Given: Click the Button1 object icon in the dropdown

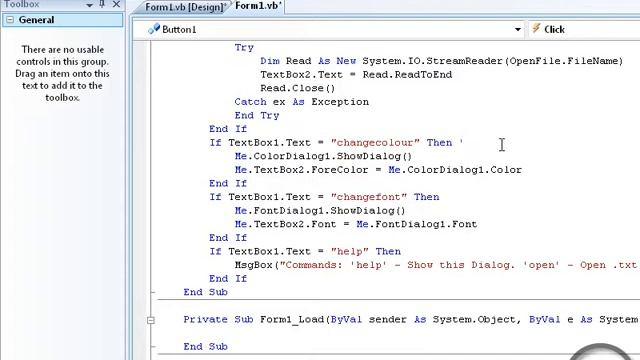Looking at the screenshot, I should [154, 29].
